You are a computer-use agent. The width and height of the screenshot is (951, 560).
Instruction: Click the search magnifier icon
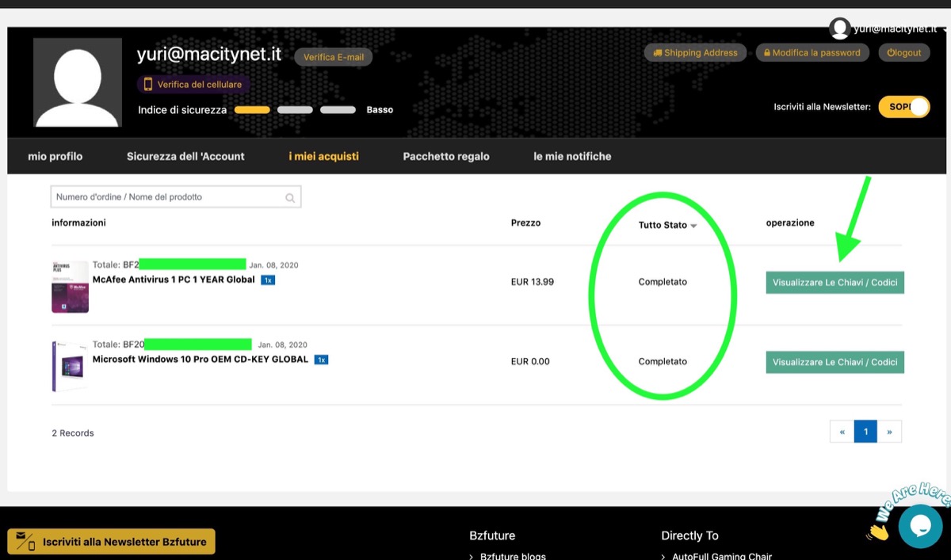[290, 198]
